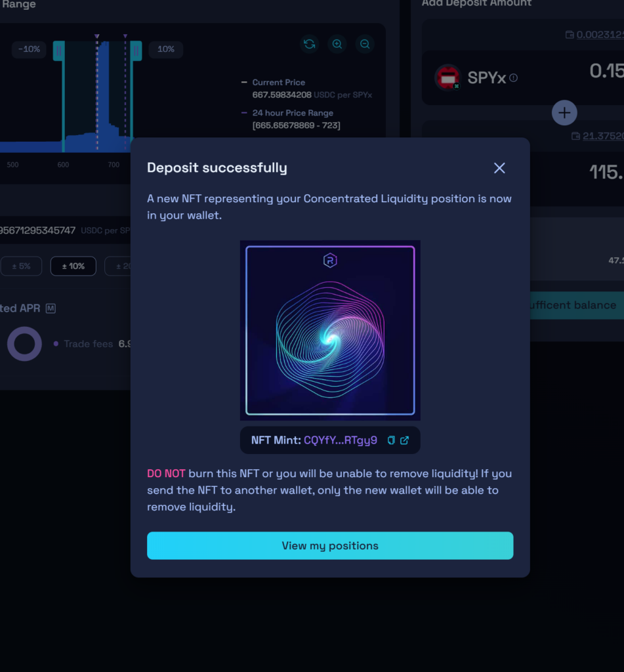Image resolution: width=624 pixels, height=672 pixels.
Task: Zoom out on liquidity chart
Action: point(365,44)
